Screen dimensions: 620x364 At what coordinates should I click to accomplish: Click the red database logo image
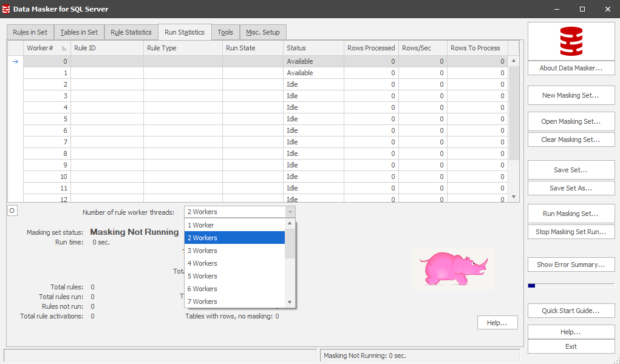click(x=571, y=41)
